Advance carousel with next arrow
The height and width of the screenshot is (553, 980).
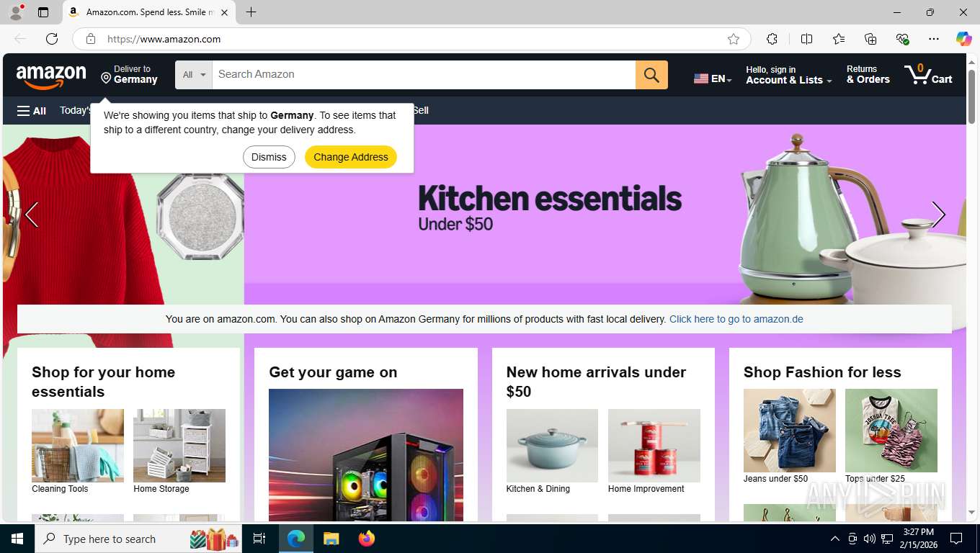[938, 214]
